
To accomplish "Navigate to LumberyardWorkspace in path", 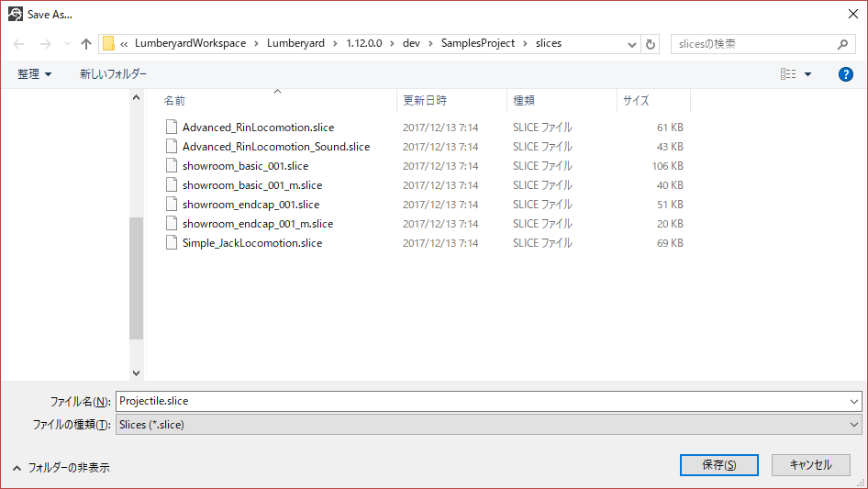I will (x=191, y=43).
